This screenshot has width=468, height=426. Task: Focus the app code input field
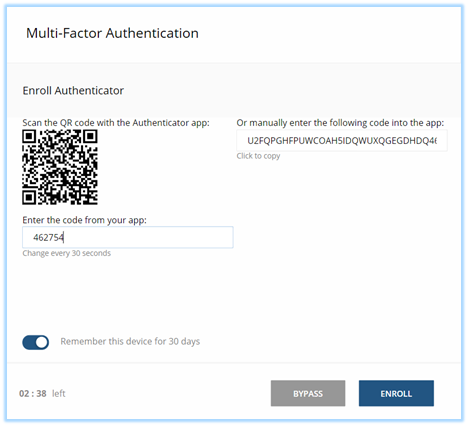coord(128,237)
